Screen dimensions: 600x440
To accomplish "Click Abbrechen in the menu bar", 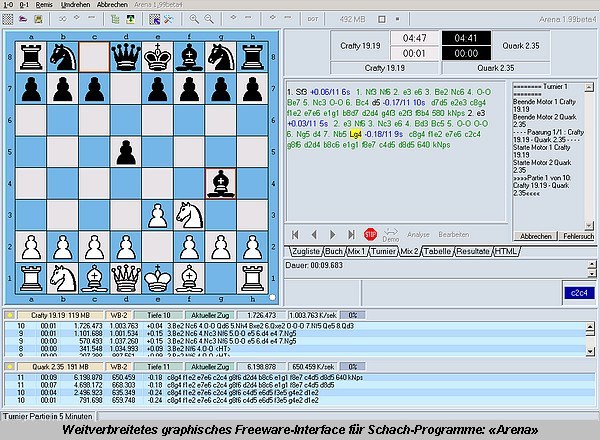I will tap(112, 5).
